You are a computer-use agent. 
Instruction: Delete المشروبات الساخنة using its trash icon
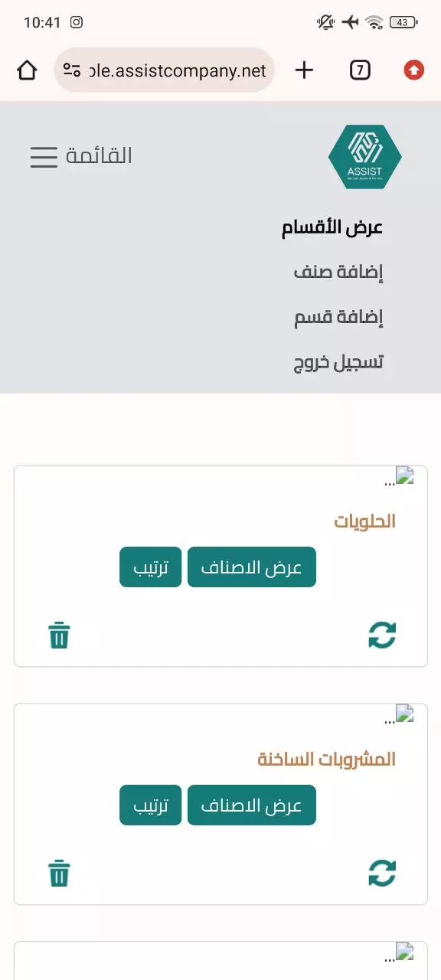[x=60, y=873]
